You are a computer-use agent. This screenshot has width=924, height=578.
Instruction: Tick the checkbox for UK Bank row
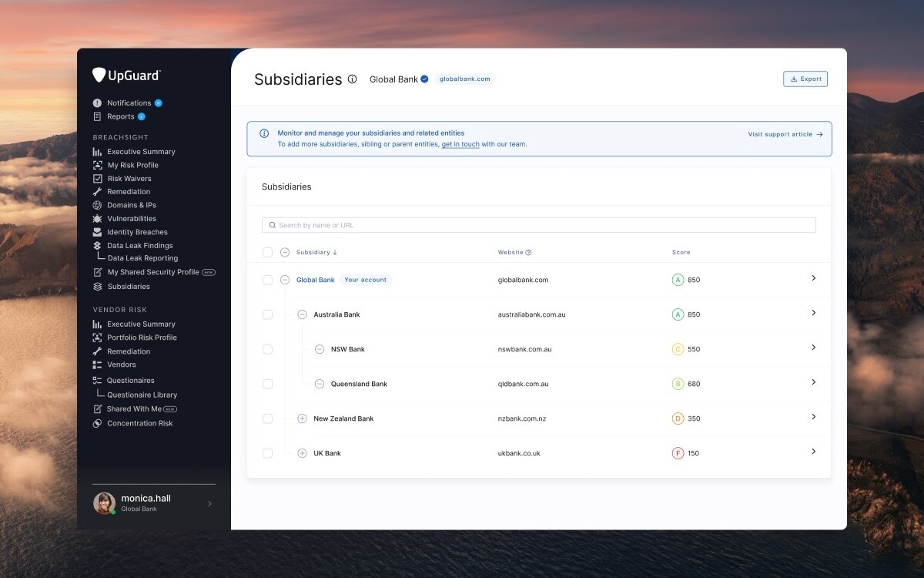(x=267, y=453)
